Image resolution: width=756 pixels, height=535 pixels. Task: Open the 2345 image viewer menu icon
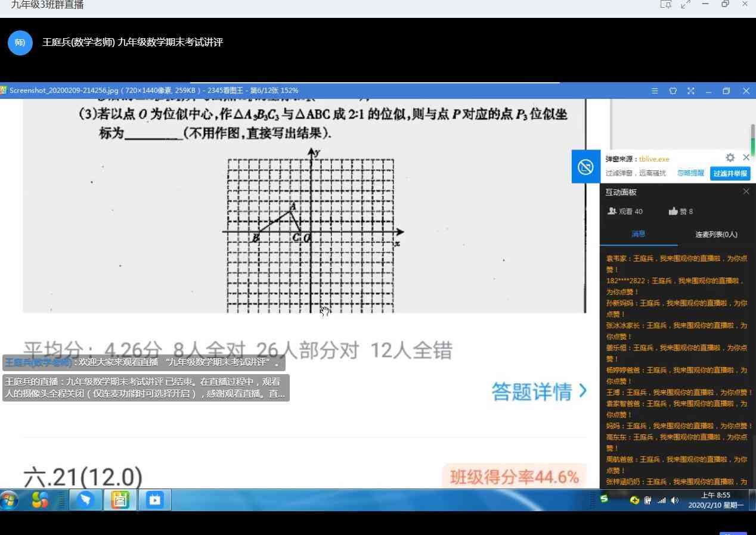click(x=655, y=91)
